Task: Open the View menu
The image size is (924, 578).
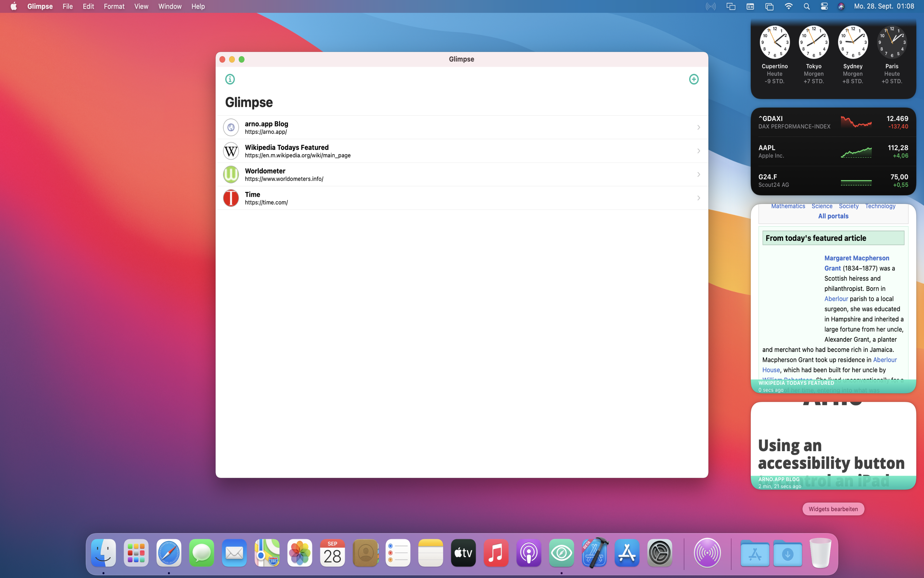Action: coord(141,6)
